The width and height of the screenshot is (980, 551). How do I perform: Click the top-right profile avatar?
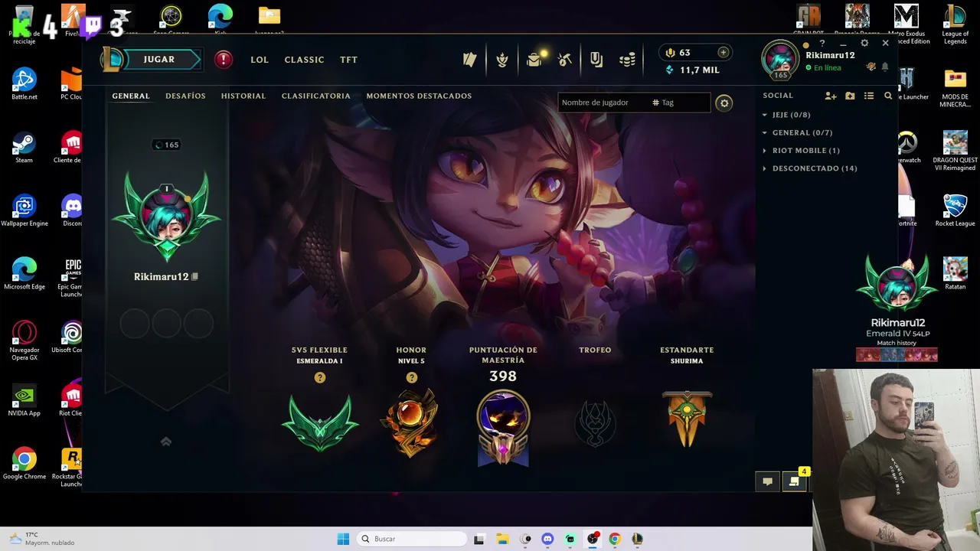pyautogui.click(x=780, y=60)
